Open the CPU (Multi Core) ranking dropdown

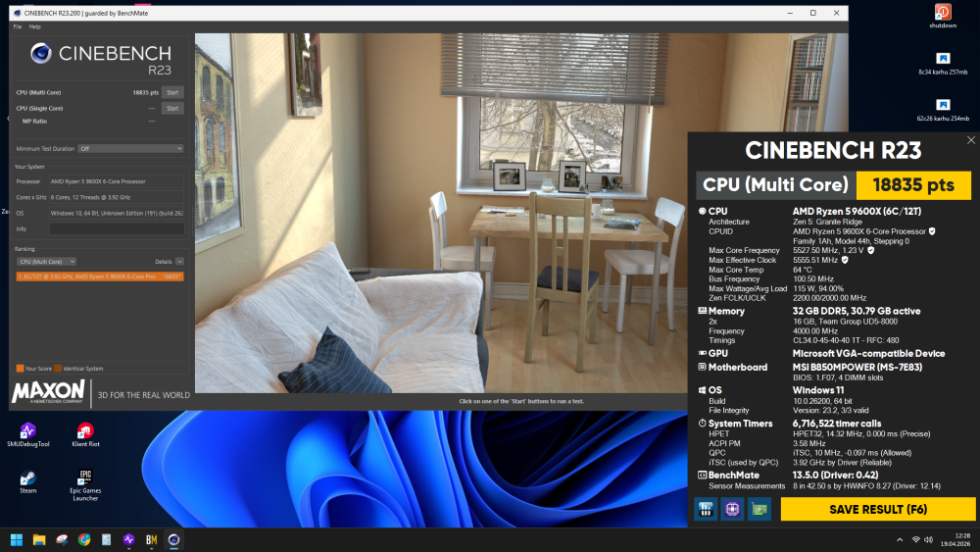click(46, 262)
